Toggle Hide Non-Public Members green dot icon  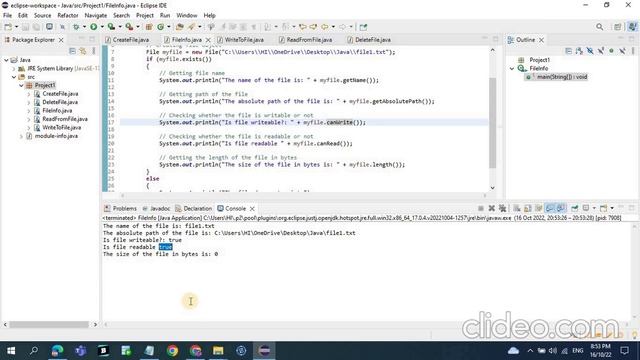coord(611,51)
